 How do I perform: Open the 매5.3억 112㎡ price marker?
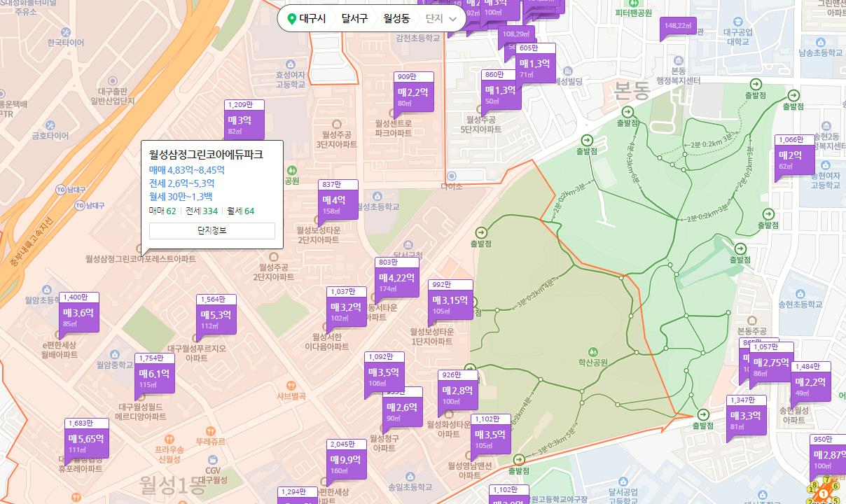pos(216,318)
